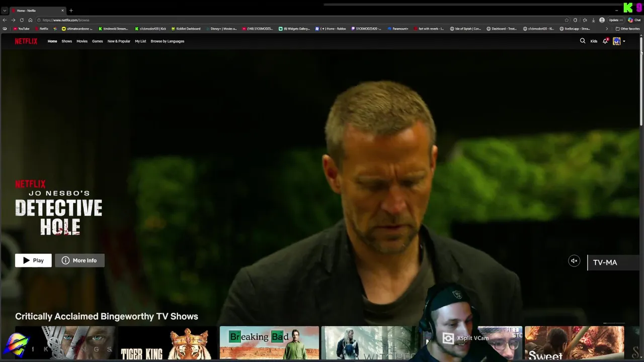644x362 pixels.
Task: Open the Paramount+ bookmark
Action: click(398, 29)
